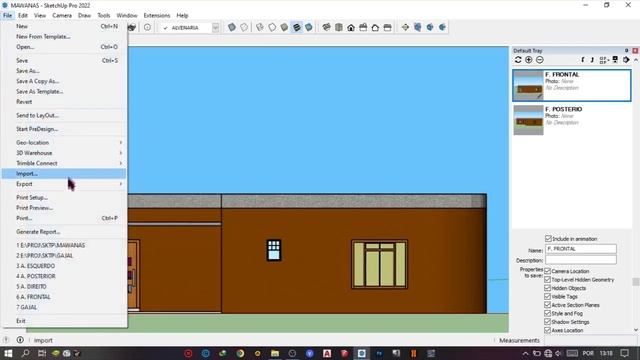Open the Edit menu

tap(23, 16)
